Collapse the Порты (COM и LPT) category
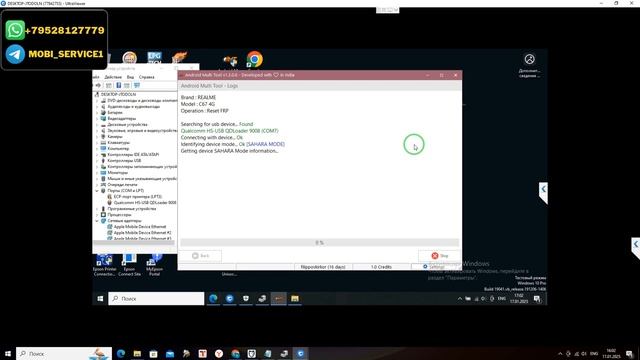The width and height of the screenshot is (640, 360). point(97,191)
